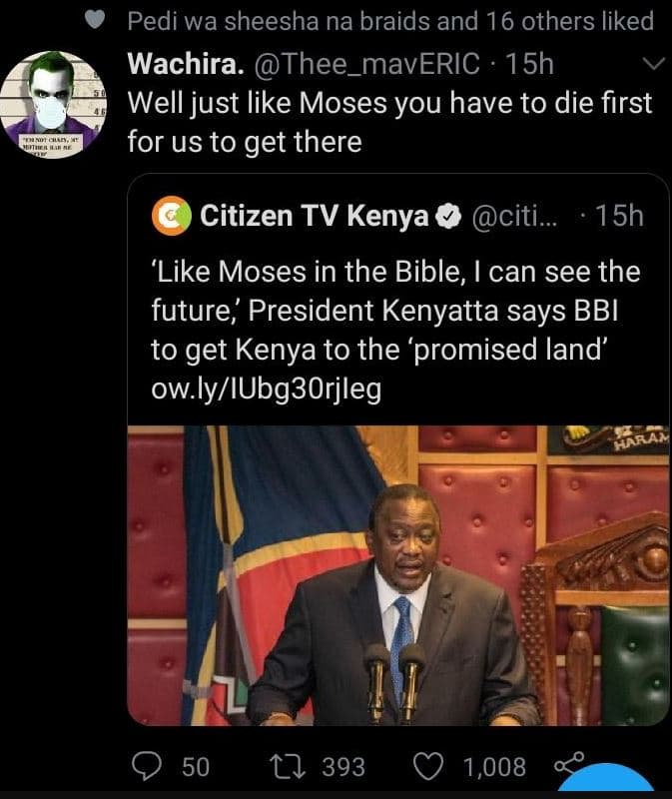
Task: Open the reply comment icon
Action: [147, 766]
